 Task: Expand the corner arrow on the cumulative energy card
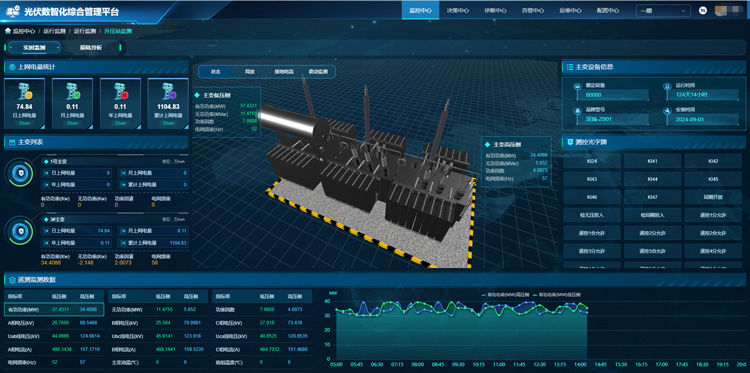tap(186, 126)
